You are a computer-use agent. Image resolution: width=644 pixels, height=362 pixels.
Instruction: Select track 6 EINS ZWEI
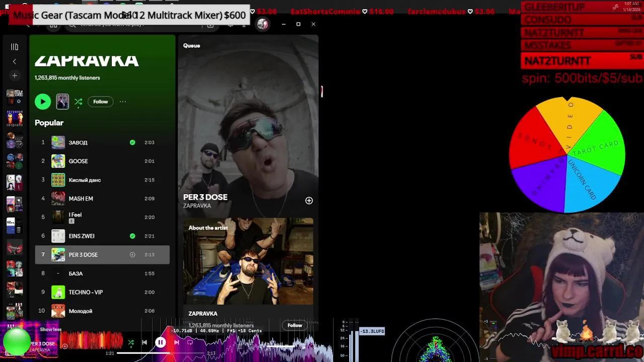(102, 236)
